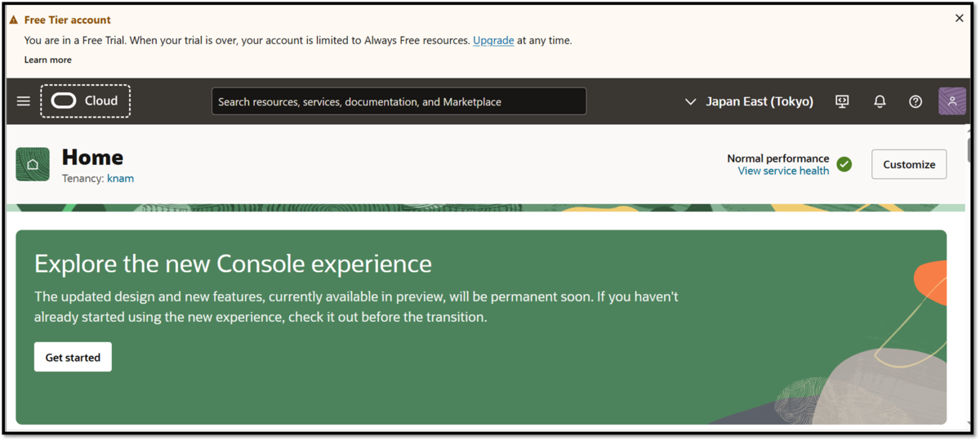Open View service health link
The image size is (980, 441).
(783, 171)
